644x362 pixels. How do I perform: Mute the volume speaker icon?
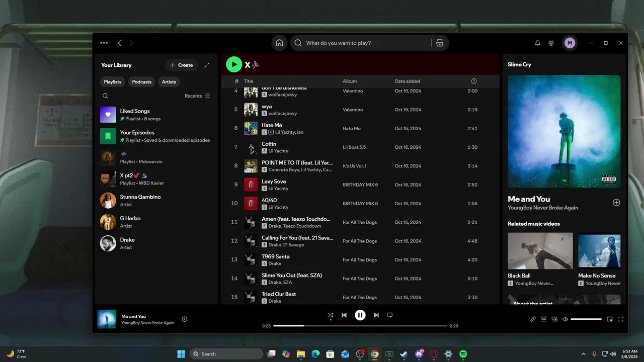565,319
